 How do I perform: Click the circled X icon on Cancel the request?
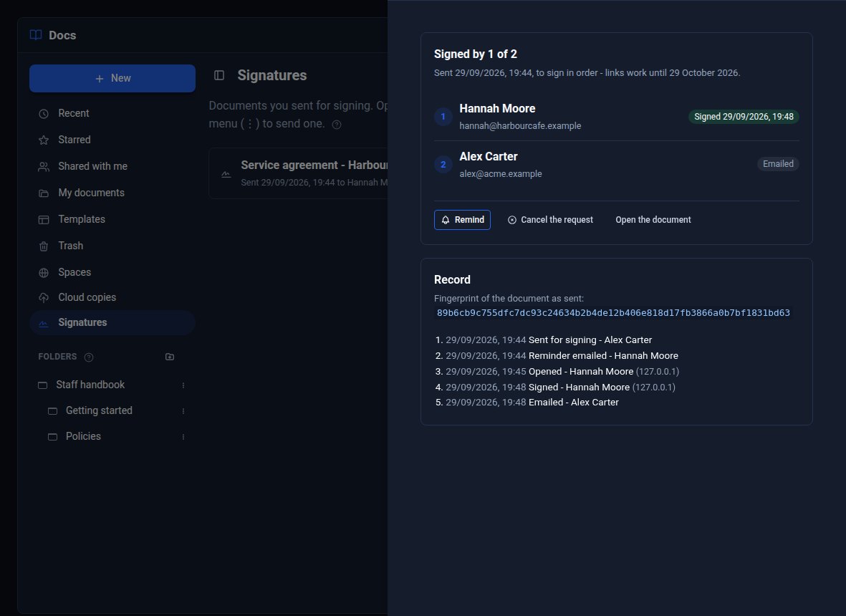[512, 220]
